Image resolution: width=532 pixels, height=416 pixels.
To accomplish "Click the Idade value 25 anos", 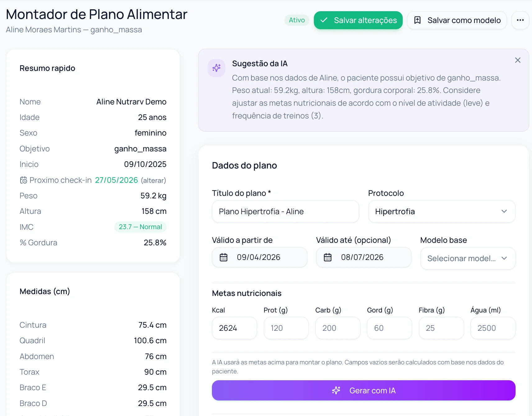I will tap(152, 118).
